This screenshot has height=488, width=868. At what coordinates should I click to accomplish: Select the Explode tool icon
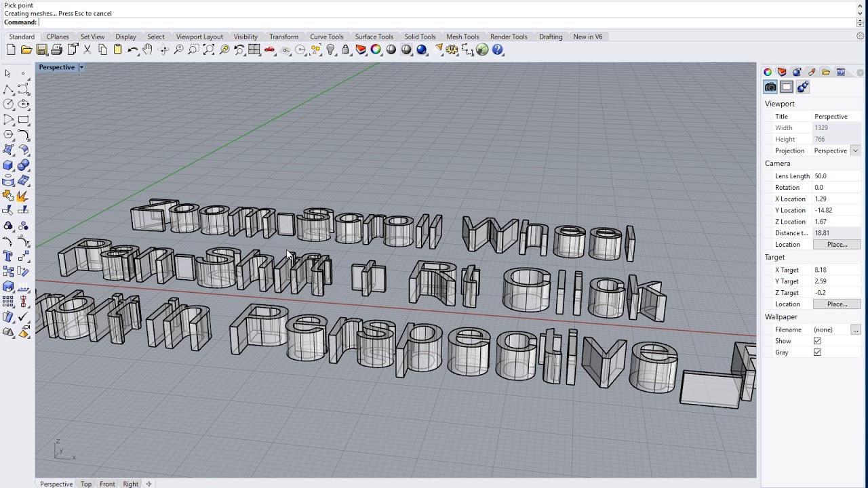point(22,196)
